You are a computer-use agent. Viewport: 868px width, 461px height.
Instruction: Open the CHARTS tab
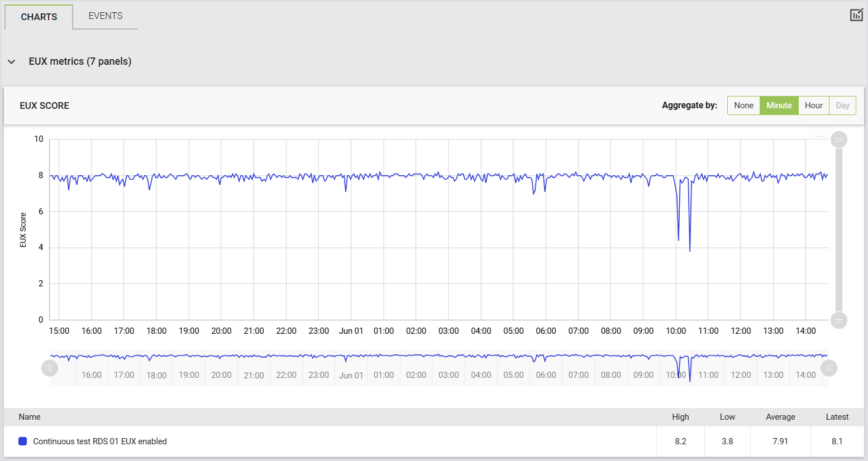[x=39, y=17]
